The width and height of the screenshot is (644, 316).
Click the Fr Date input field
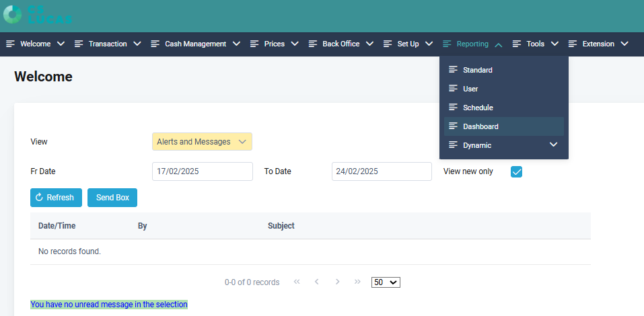(x=202, y=171)
